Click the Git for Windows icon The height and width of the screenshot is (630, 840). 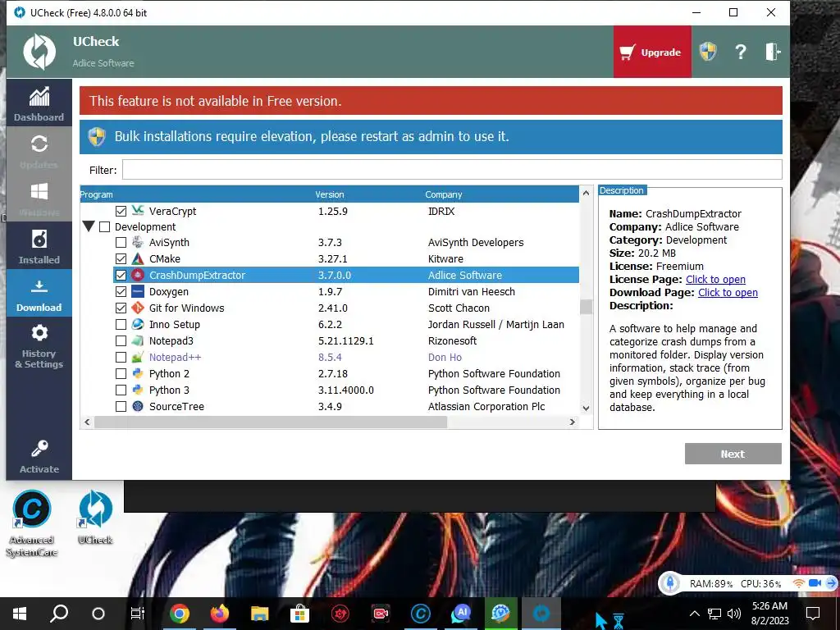click(x=138, y=308)
